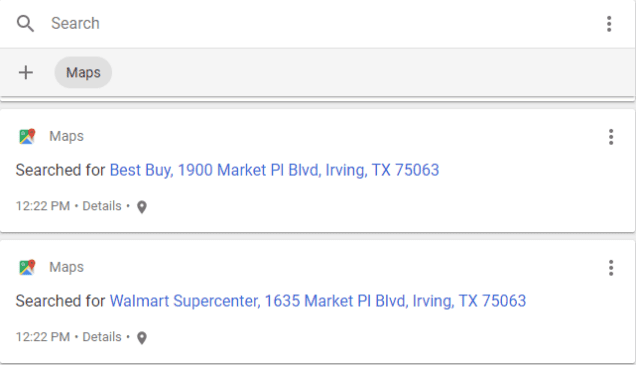View Details of the Walmart Supercenter search
Image resolution: width=636 pixels, height=365 pixels.
(x=102, y=337)
